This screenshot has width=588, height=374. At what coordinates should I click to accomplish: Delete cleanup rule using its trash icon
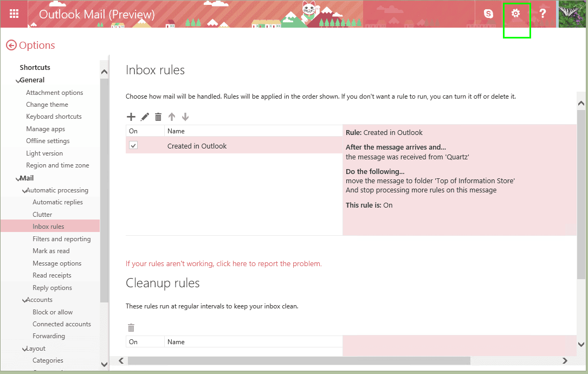131,328
